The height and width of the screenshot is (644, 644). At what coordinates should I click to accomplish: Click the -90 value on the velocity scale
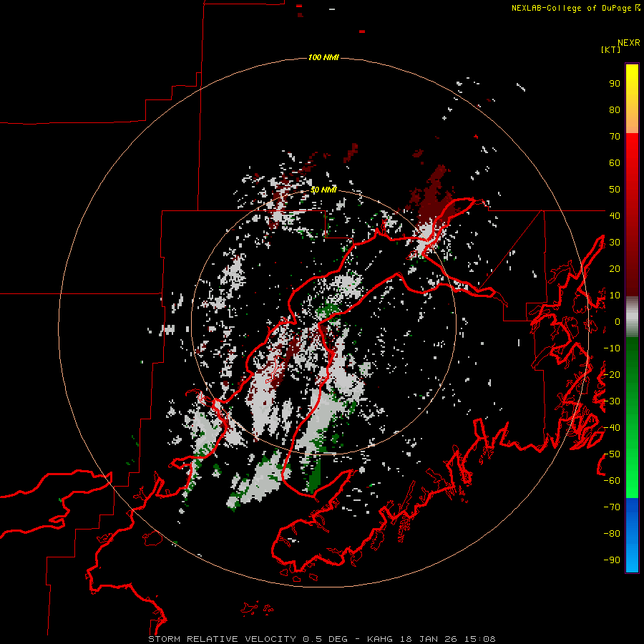click(x=612, y=560)
